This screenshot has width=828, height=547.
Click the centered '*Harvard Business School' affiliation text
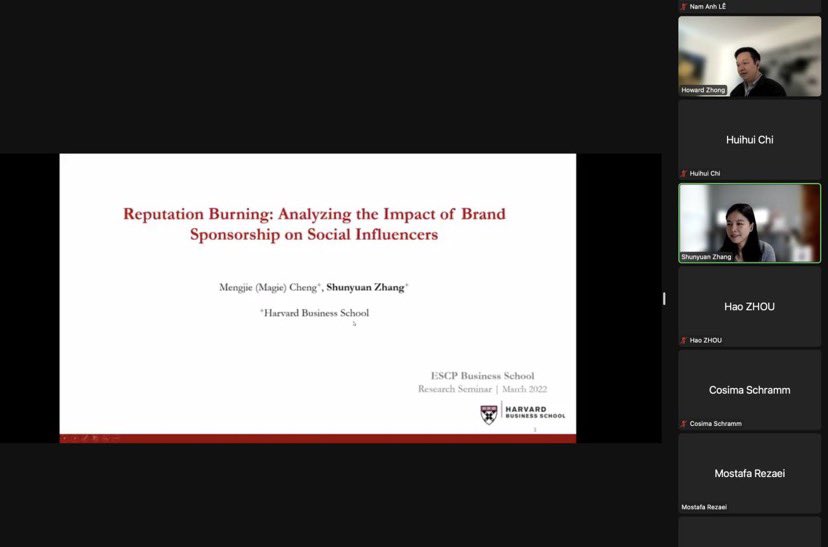pos(315,313)
